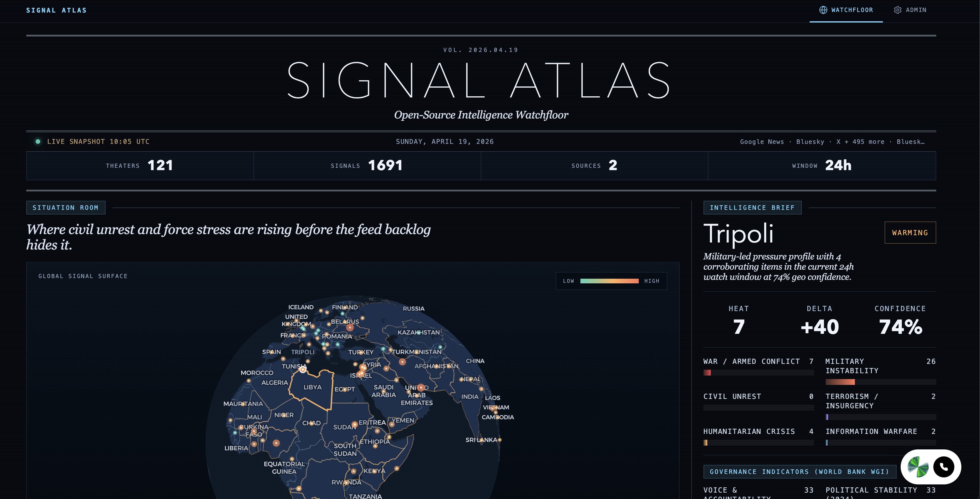Image resolution: width=980 pixels, height=499 pixels.
Task: Click the Window 24h stat cell
Action: (x=822, y=165)
